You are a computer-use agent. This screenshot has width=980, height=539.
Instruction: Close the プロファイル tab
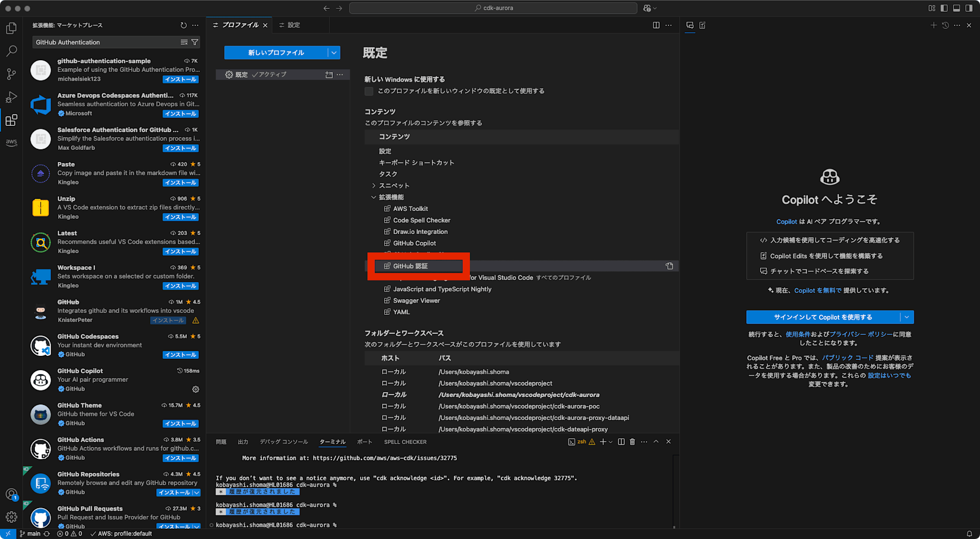(266, 25)
